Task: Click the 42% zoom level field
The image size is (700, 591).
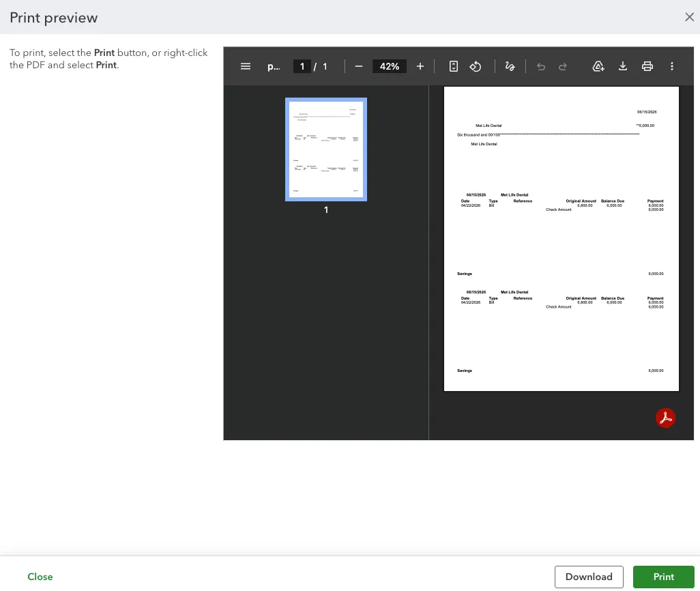Action: click(x=390, y=67)
